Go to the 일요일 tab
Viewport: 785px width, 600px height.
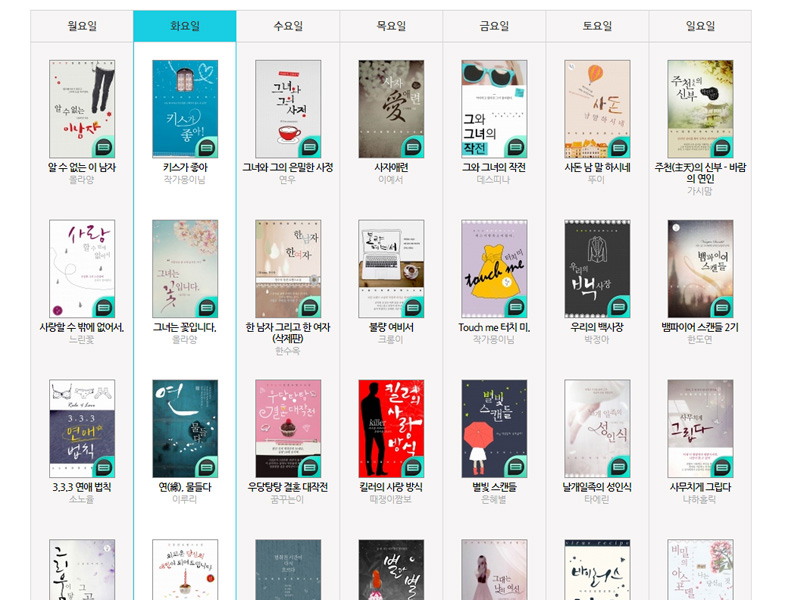(x=700, y=27)
